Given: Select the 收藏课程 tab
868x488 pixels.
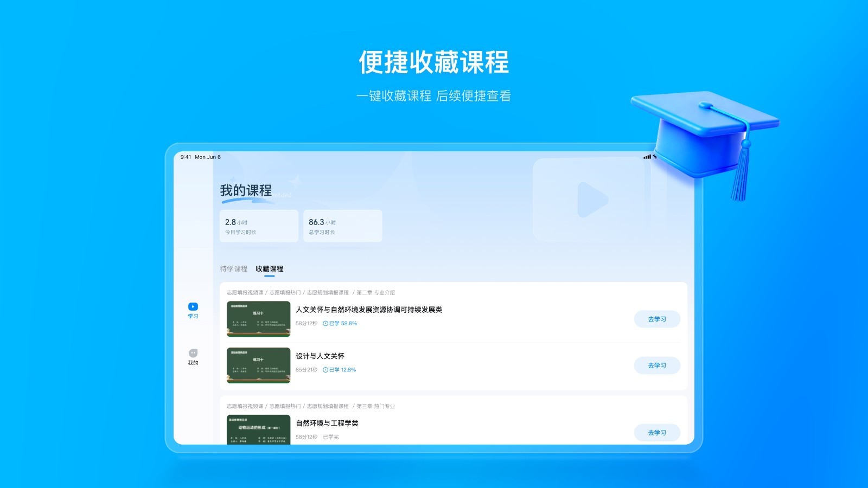Looking at the screenshot, I should coord(269,269).
